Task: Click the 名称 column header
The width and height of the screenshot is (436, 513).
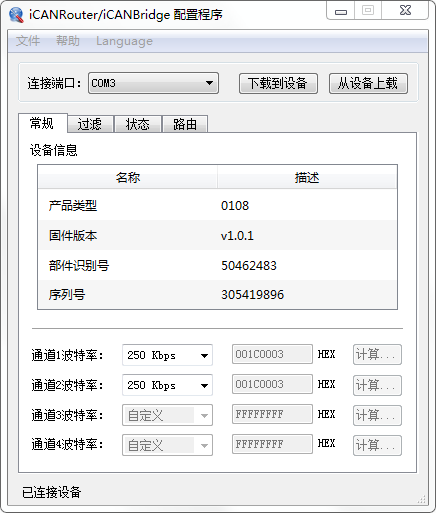Action: (128, 177)
